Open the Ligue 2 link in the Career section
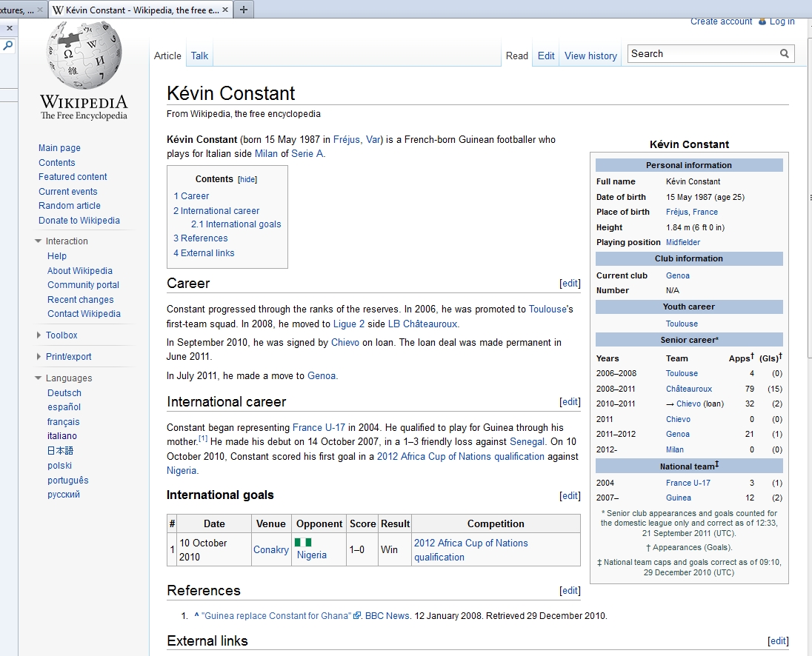 click(x=348, y=324)
